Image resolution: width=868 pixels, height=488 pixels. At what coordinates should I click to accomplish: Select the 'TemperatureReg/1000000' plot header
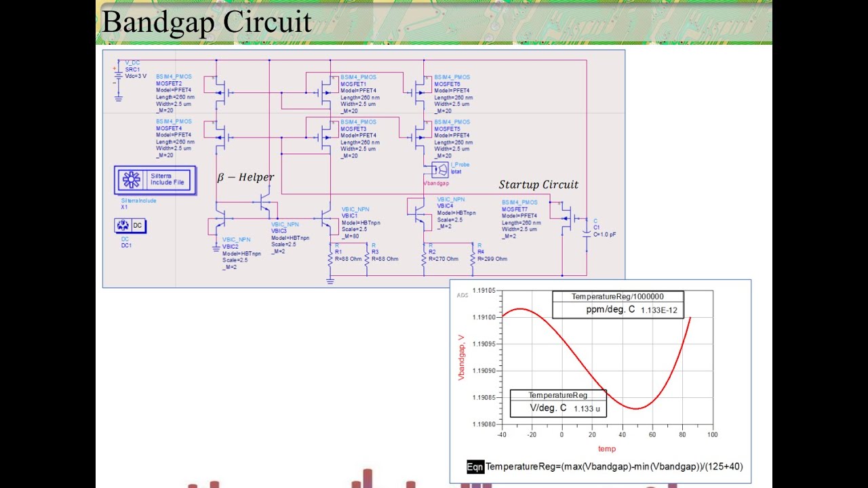tap(617, 296)
